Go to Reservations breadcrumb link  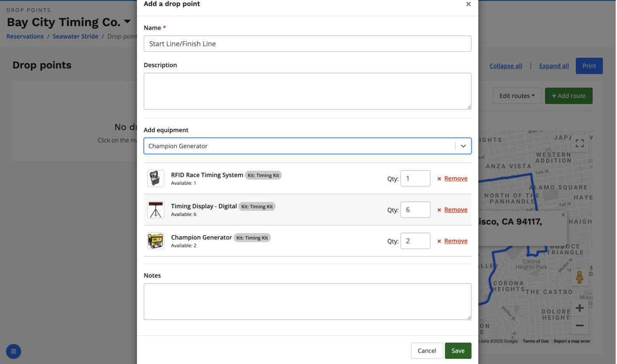tap(25, 36)
